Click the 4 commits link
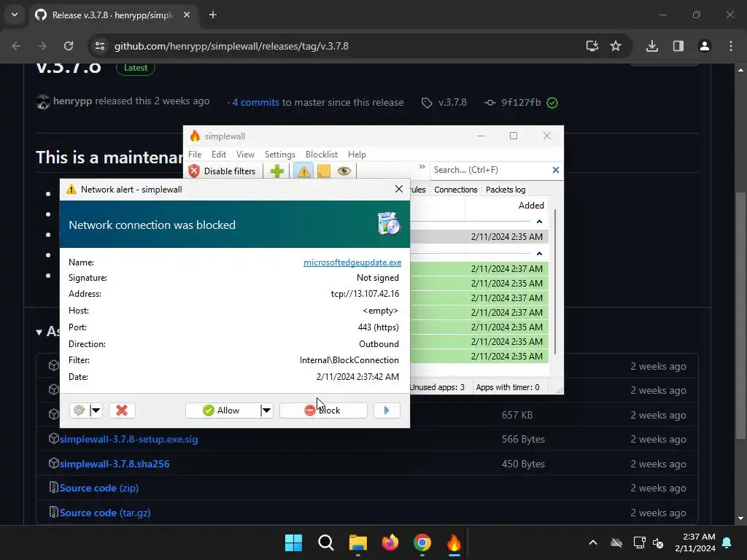This screenshot has width=747, height=560. 255,102
